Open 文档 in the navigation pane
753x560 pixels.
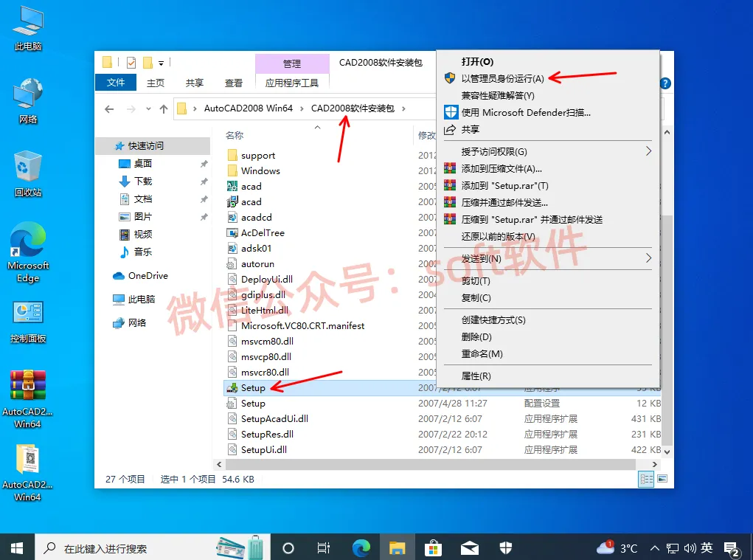(142, 198)
